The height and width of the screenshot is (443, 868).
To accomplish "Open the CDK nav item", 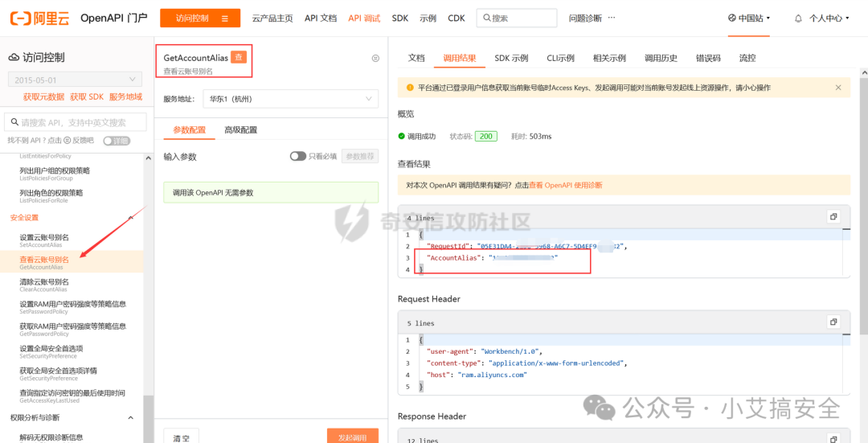I will coord(457,18).
